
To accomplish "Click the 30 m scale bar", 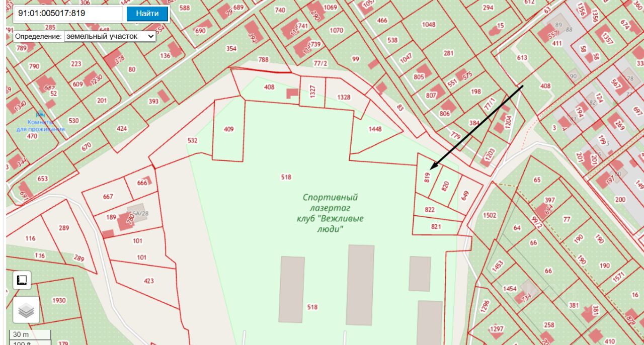I will [30, 334].
